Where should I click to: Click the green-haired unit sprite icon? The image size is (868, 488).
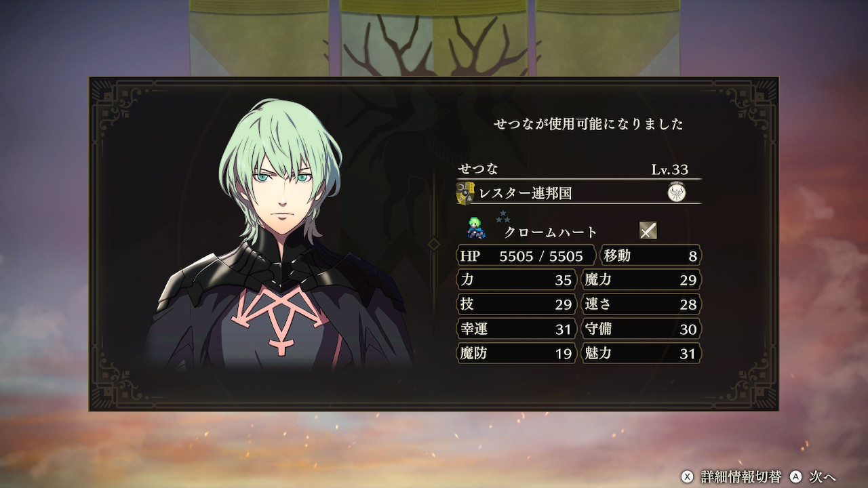click(x=476, y=228)
